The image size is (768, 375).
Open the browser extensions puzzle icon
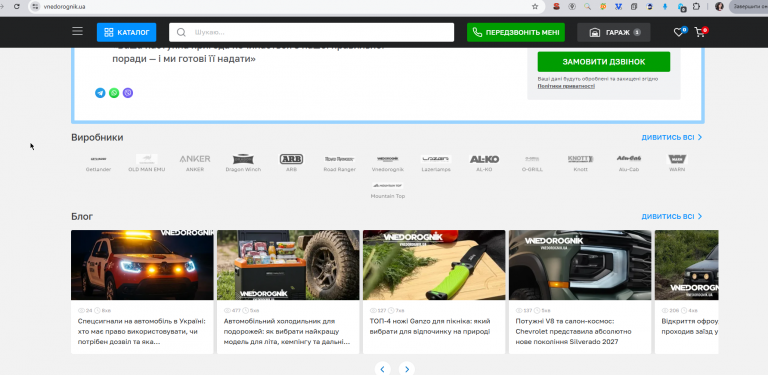[x=696, y=6]
